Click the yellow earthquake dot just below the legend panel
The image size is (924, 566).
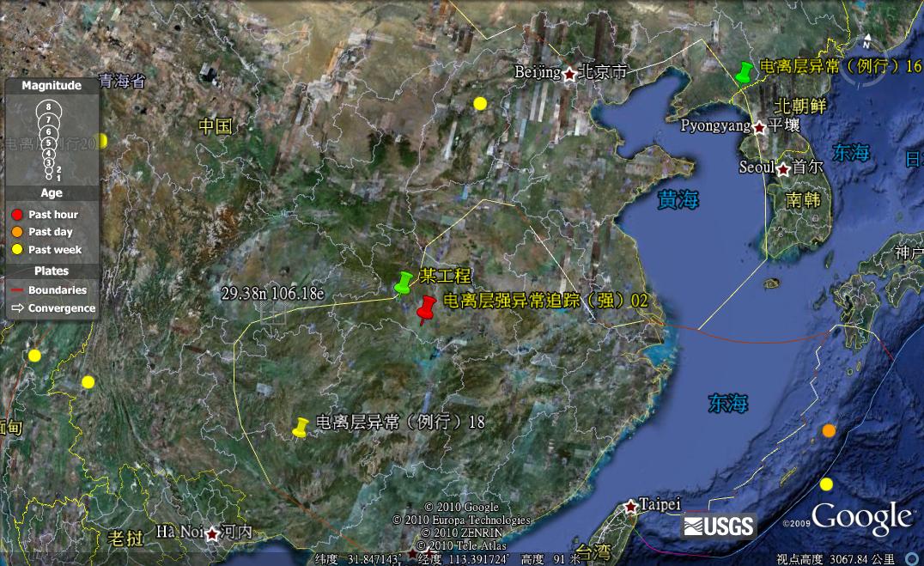coord(34,356)
